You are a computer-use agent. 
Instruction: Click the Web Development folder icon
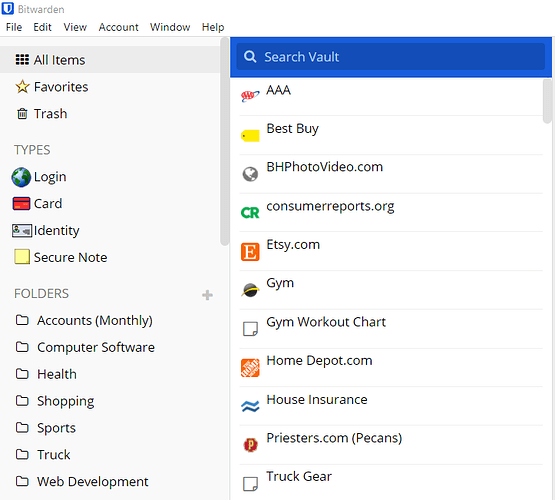pyautogui.click(x=22, y=481)
